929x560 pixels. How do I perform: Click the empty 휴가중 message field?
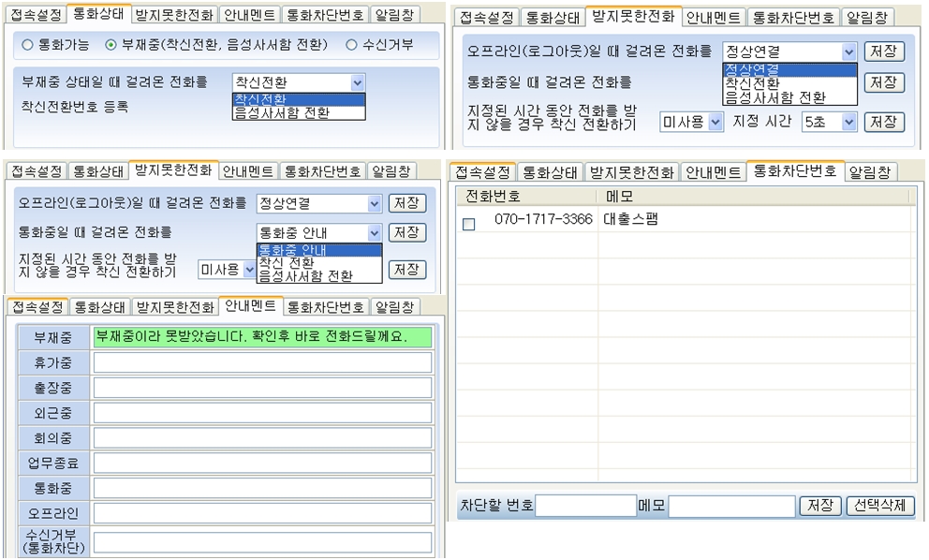pyautogui.click(x=262, y=362)
